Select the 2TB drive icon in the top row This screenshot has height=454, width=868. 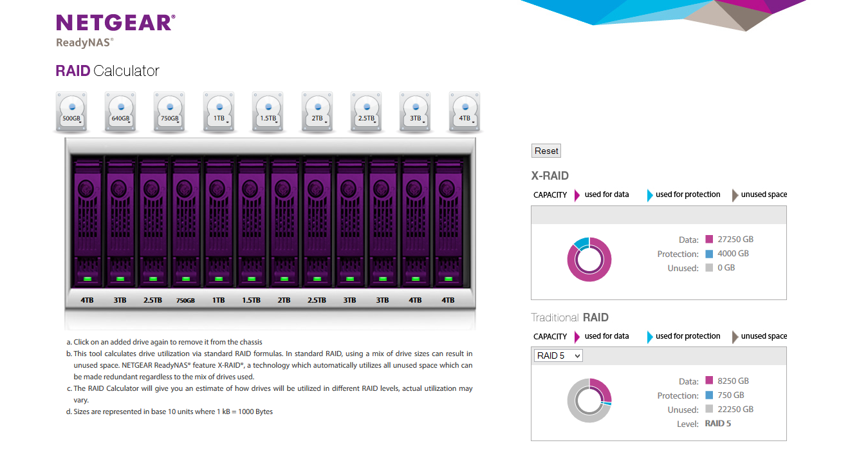point(317,112)
